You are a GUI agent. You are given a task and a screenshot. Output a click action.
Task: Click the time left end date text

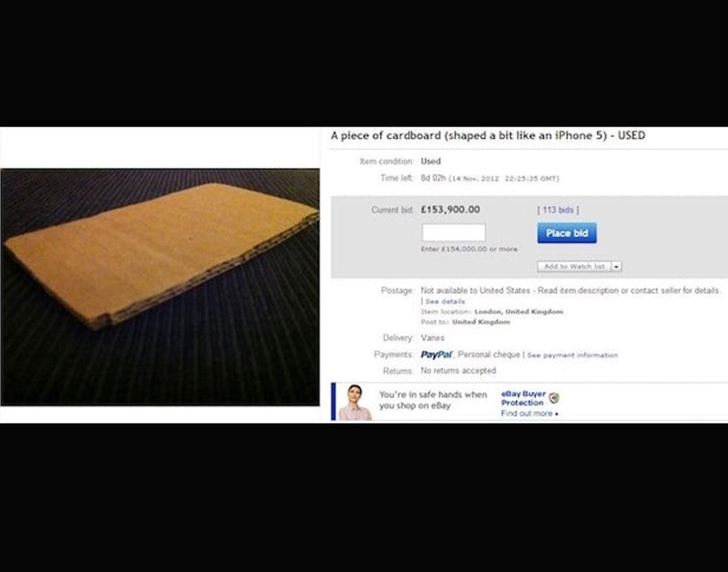click(x=504, y=178)
